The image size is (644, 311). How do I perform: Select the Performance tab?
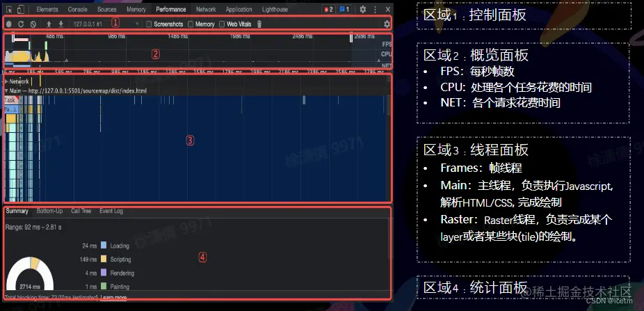tap(171, 9)
